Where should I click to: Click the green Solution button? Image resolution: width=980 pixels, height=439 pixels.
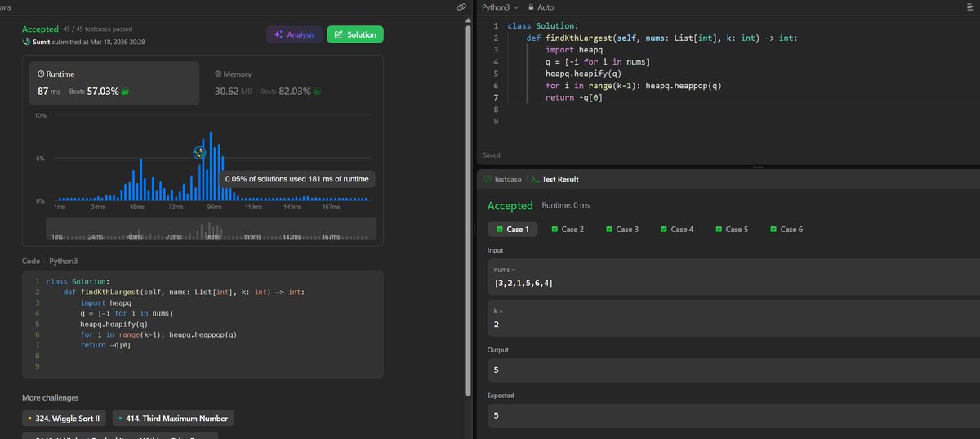coord(355,34)
